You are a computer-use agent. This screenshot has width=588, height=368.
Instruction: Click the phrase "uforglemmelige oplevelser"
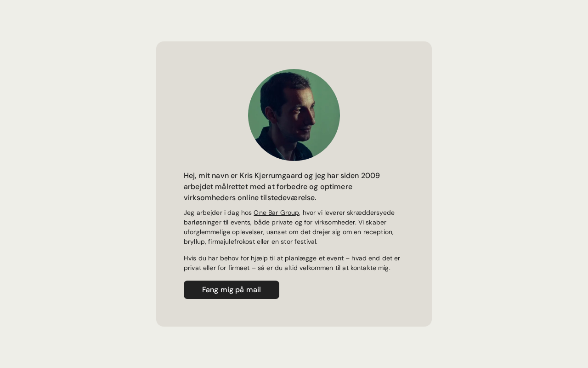coord(223,232)
